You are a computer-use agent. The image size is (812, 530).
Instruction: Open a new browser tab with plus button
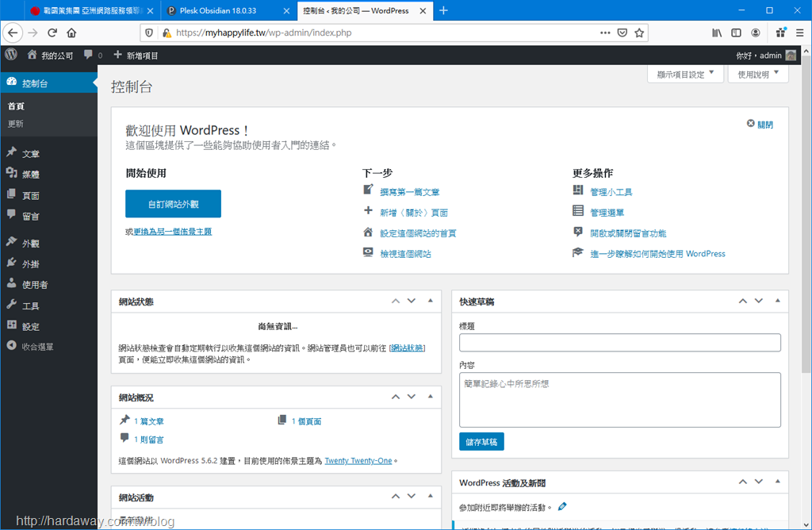tap(443, 10)
